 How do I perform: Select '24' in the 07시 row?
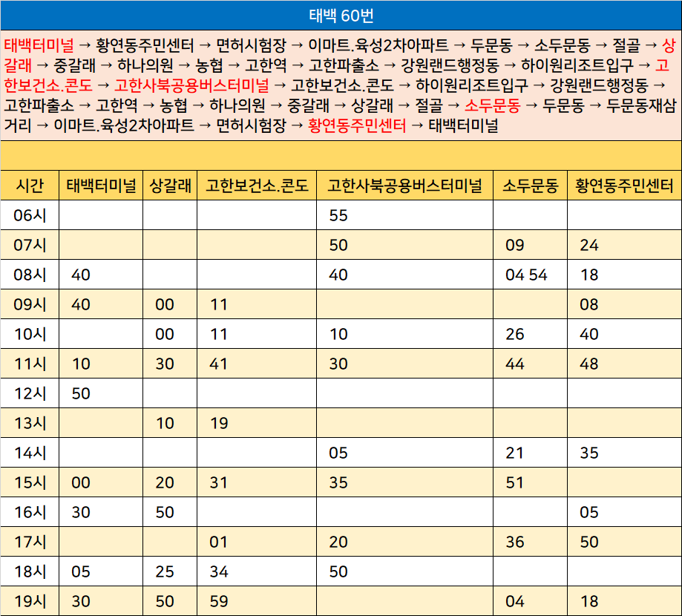click(589, 245)
